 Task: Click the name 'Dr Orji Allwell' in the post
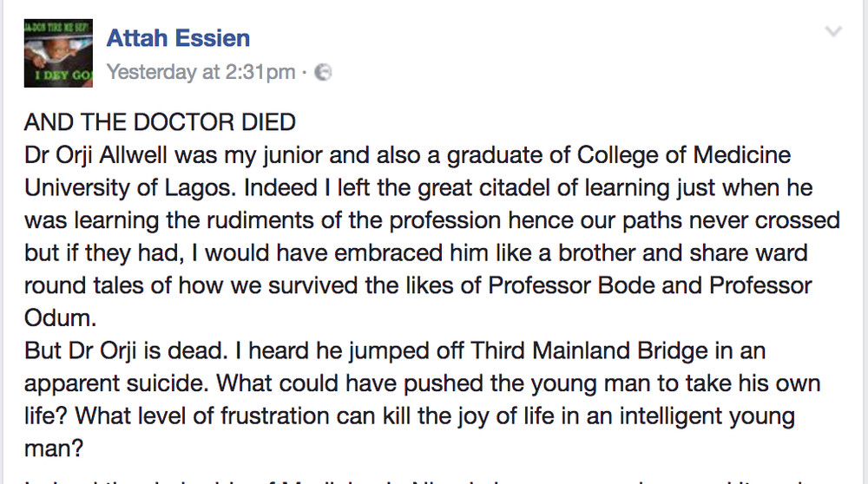point(95,155)
